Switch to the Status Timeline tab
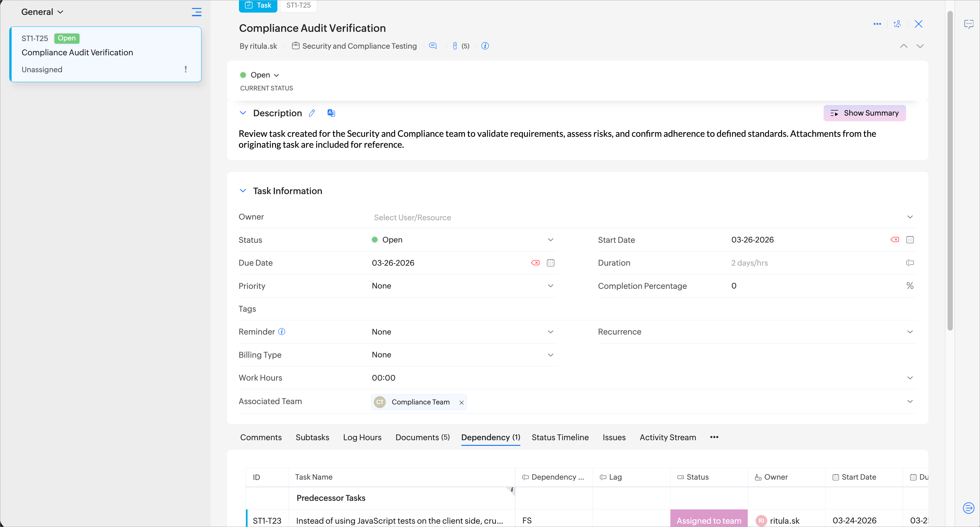The width and height of the screenshot is (980, 527). point(560,437)
